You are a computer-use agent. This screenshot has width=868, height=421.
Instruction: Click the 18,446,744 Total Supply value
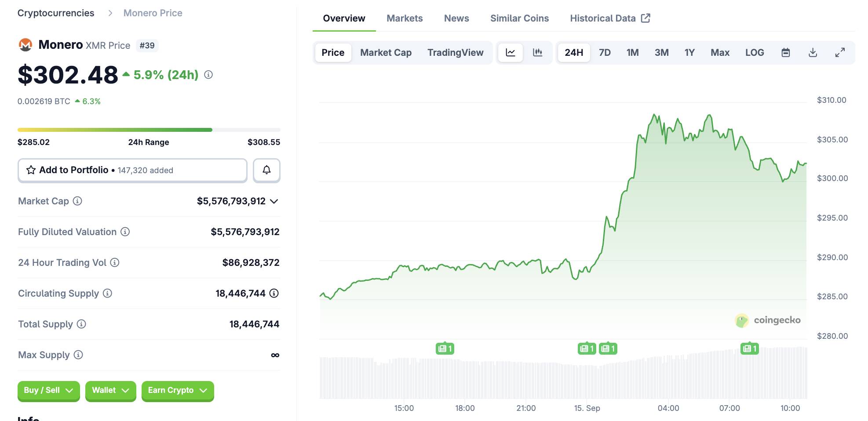tap(254, 324)
